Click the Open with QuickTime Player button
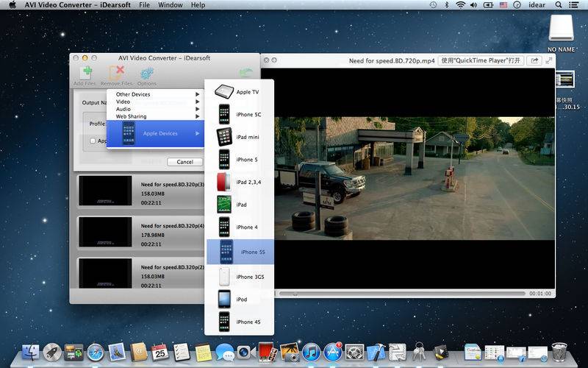Image resolution: width=588 pixels, height=368 pixels. [481, 60]
